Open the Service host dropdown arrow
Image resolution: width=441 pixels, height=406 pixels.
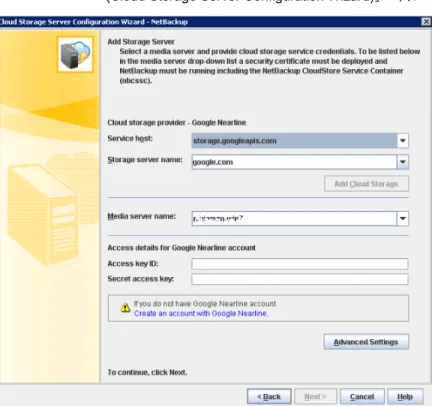pos(403,141)
